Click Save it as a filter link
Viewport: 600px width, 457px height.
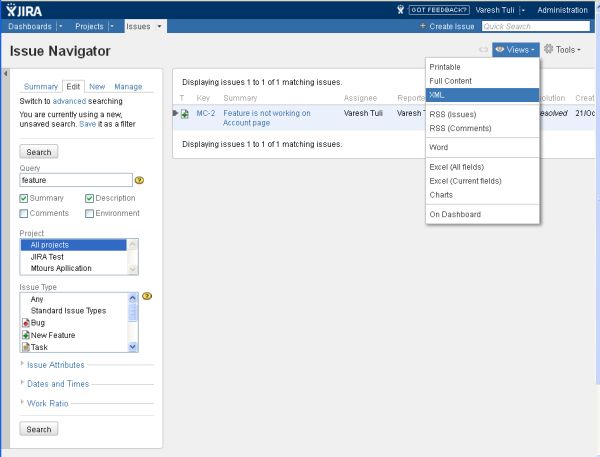(x=88, y=124)
